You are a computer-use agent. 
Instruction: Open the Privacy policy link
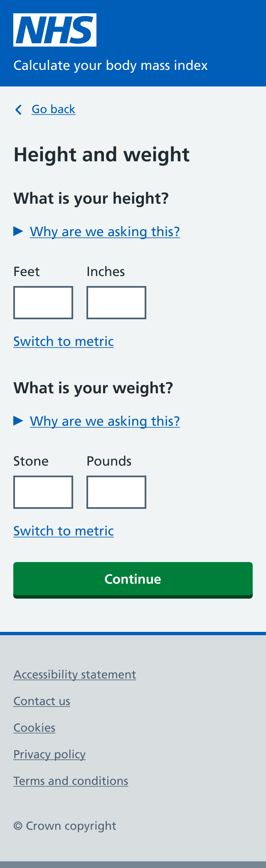pos(49,755)
